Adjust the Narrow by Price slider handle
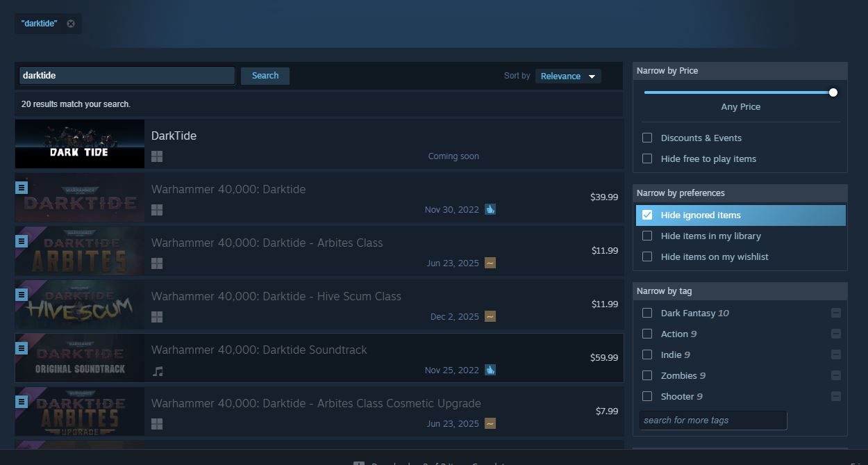This screenshot has height=465, width=868. [833, 92]
